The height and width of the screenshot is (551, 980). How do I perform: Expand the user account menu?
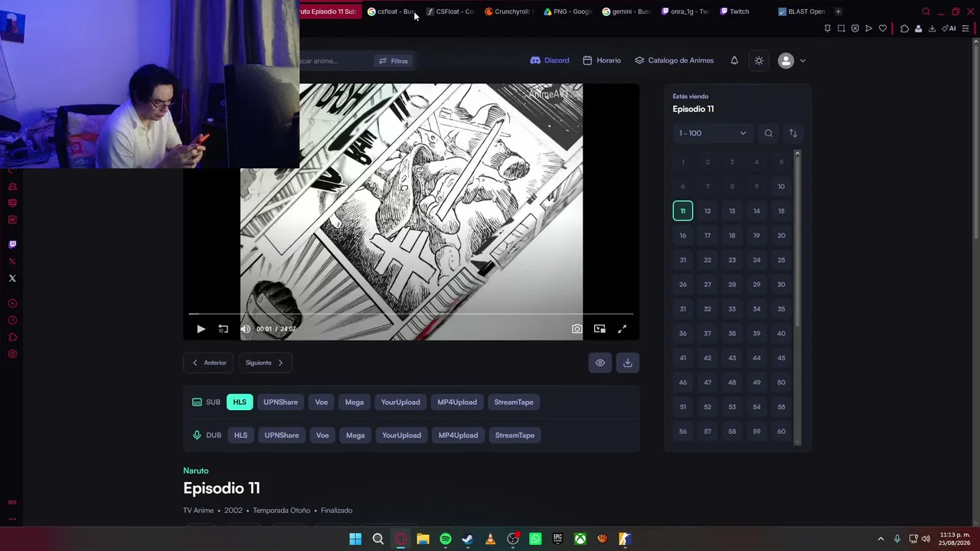tap(792, 60)
